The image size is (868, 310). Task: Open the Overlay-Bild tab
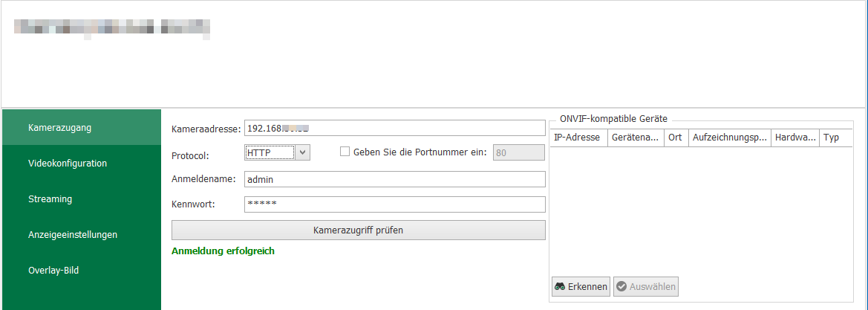81,270
